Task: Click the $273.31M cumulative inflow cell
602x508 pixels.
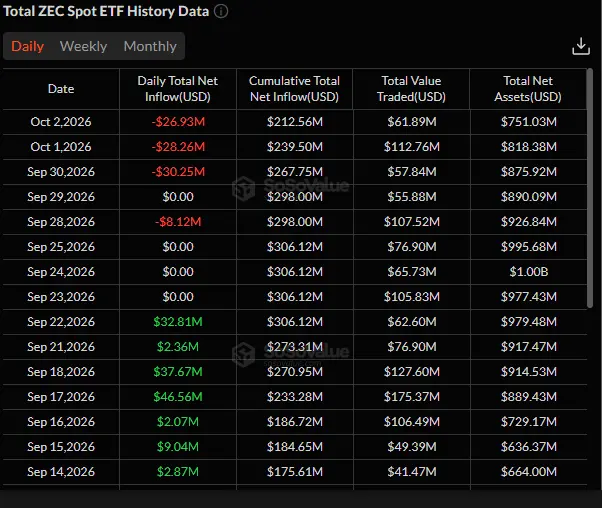Action: pos(295,346)
